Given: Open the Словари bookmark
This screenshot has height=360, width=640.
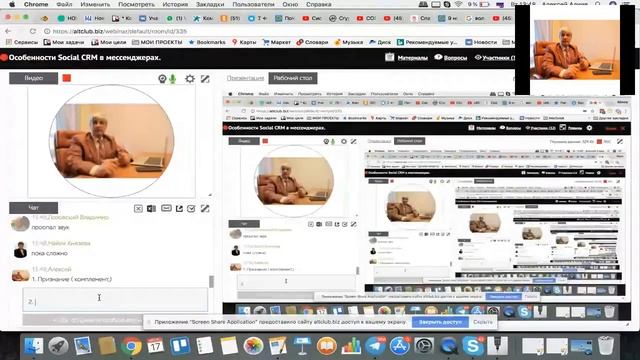Looking at the screenshot, I should (x=312, y=42).
